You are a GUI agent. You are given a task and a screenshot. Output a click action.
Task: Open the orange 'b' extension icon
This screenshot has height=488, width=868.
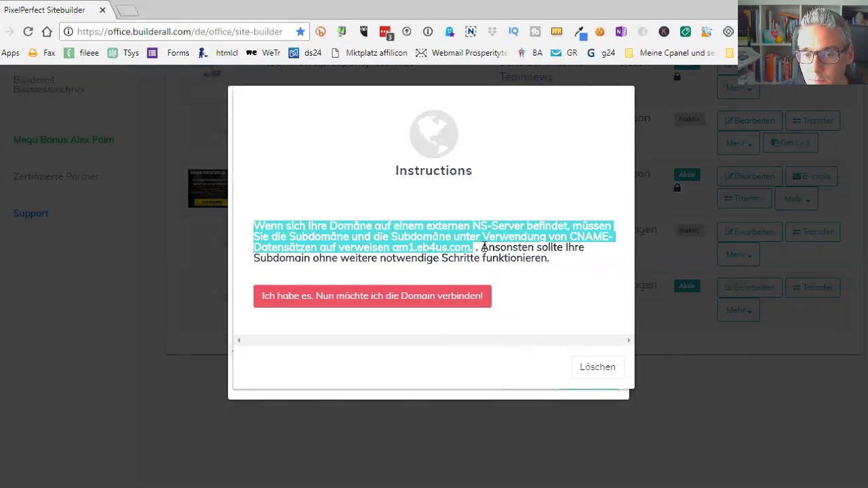pos(321,31)
